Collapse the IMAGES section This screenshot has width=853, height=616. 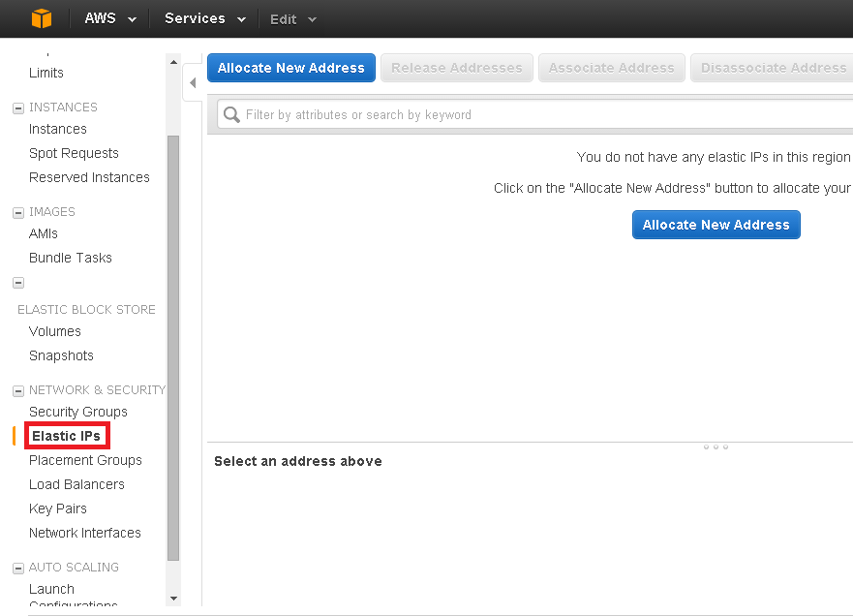(18, 212)
